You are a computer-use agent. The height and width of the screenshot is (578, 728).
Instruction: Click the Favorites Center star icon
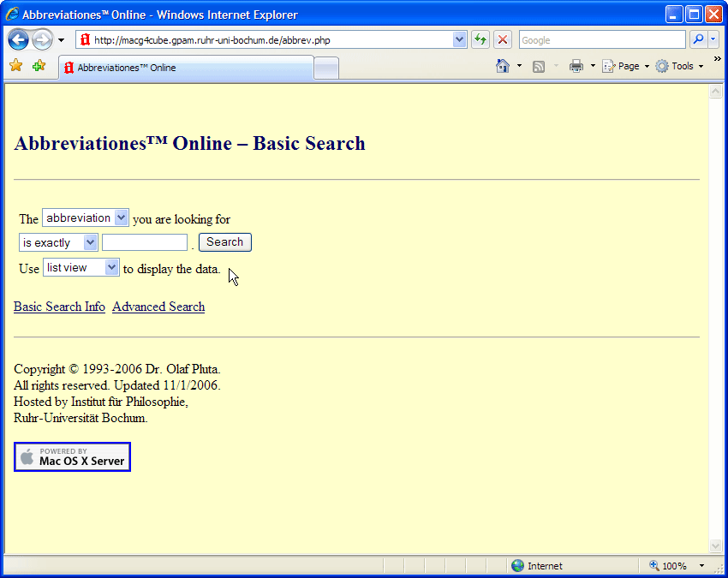click(x=15, y=67)
